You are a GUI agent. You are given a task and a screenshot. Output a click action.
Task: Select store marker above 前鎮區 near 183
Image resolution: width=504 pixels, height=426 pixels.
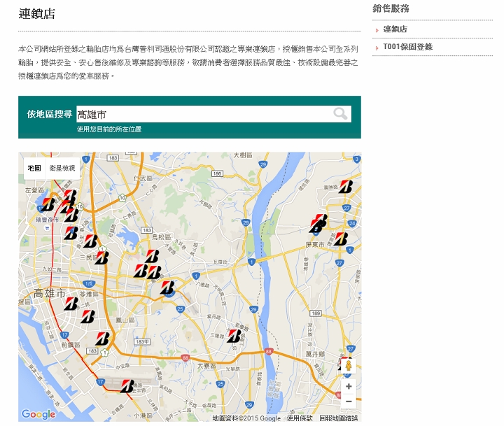tap(102, 339)
